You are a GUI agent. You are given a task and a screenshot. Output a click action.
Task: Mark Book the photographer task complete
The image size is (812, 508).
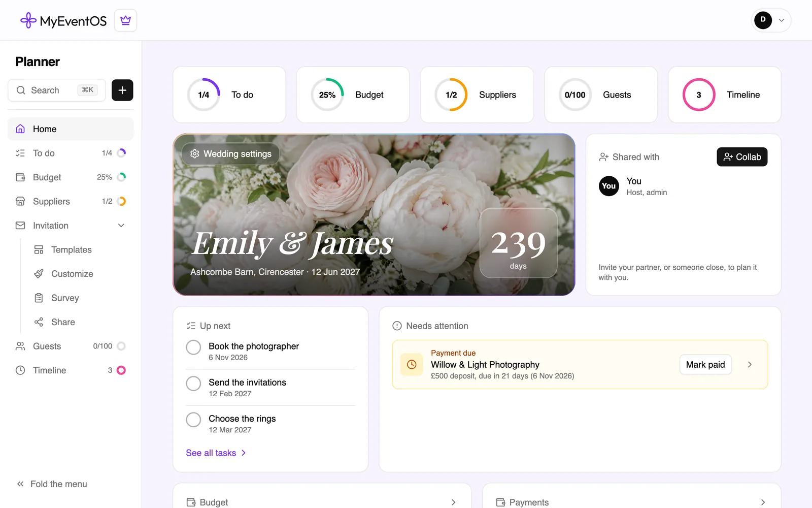coord(193,347)
